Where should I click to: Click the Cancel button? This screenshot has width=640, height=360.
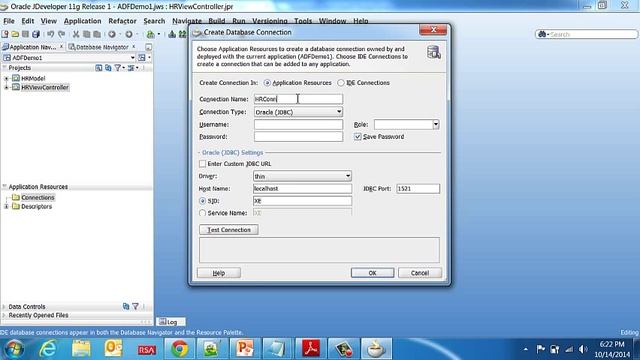[x=420, y=273]
